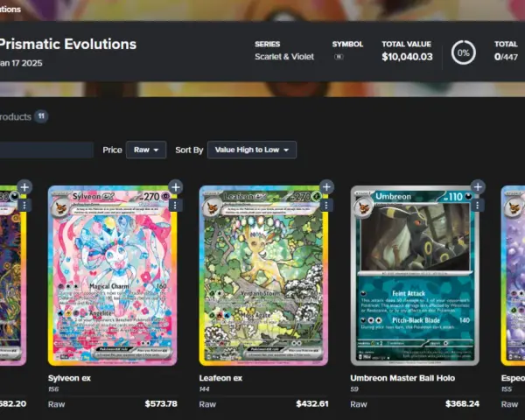The image size is (525, 420).
Task: Click the card number 59 under Umbreon
Action: 354,389
